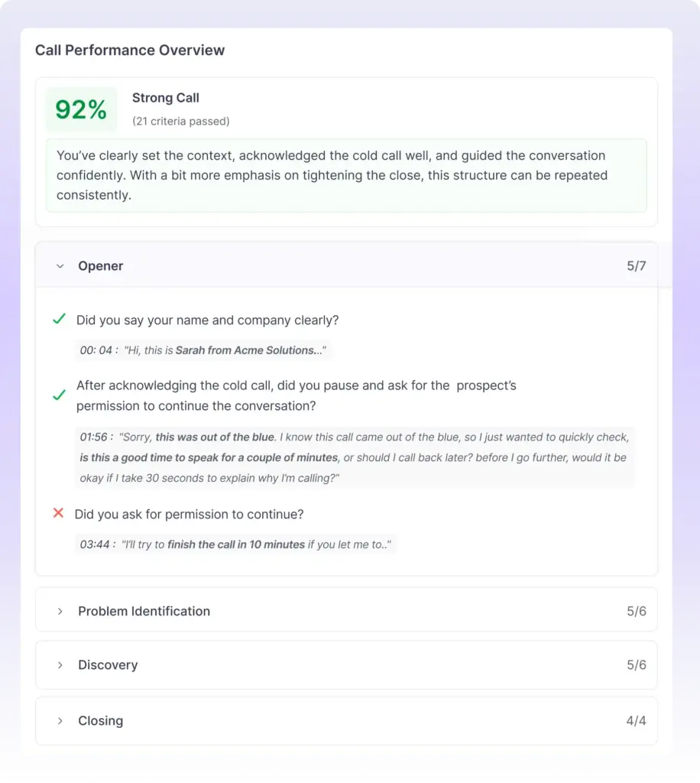Click the chevron next to Discovery
The width and height of the screenshot is (700, 783).
[x=60, y=665]
